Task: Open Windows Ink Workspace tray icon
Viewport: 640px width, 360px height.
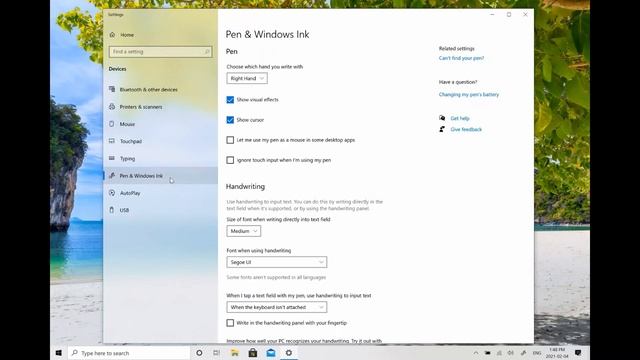Action: (x=523, y=353)
